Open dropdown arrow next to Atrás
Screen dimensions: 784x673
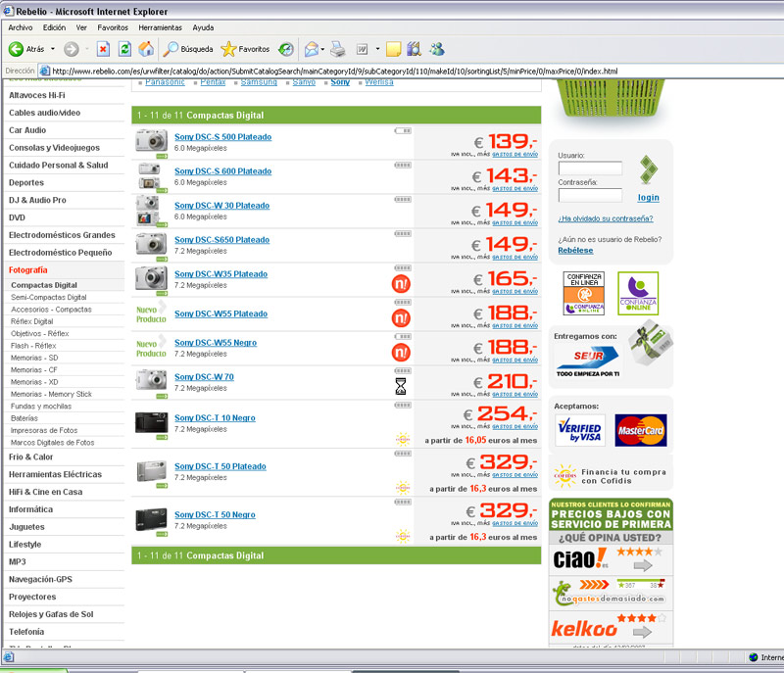pos(53,49)
